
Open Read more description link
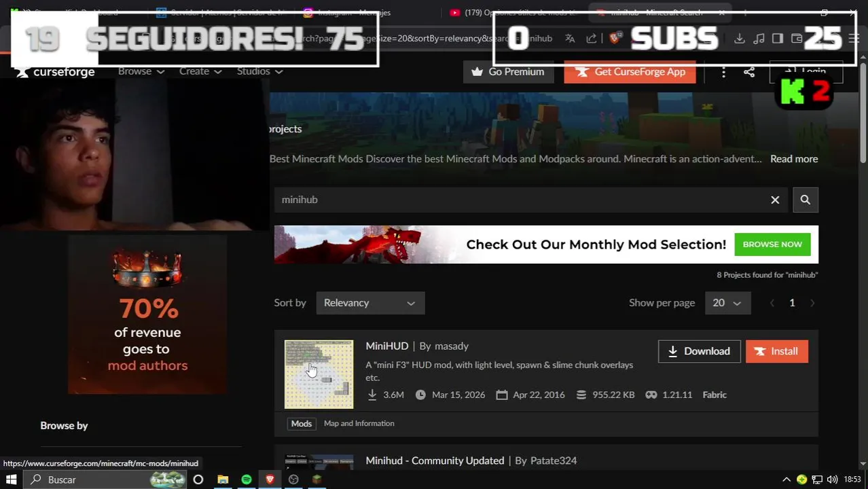pyautogui.click(x=794, y=159)
